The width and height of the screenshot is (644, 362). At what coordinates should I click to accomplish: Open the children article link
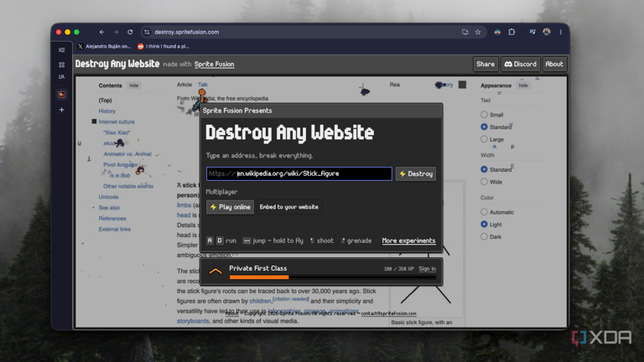(x=261, y=302)
